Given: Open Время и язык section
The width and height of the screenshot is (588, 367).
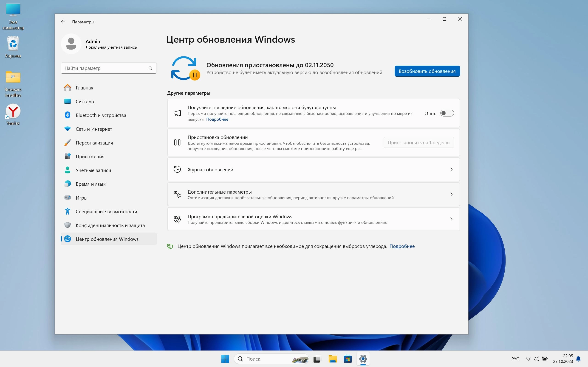Looking at the screenshot, I should point(90,184).
